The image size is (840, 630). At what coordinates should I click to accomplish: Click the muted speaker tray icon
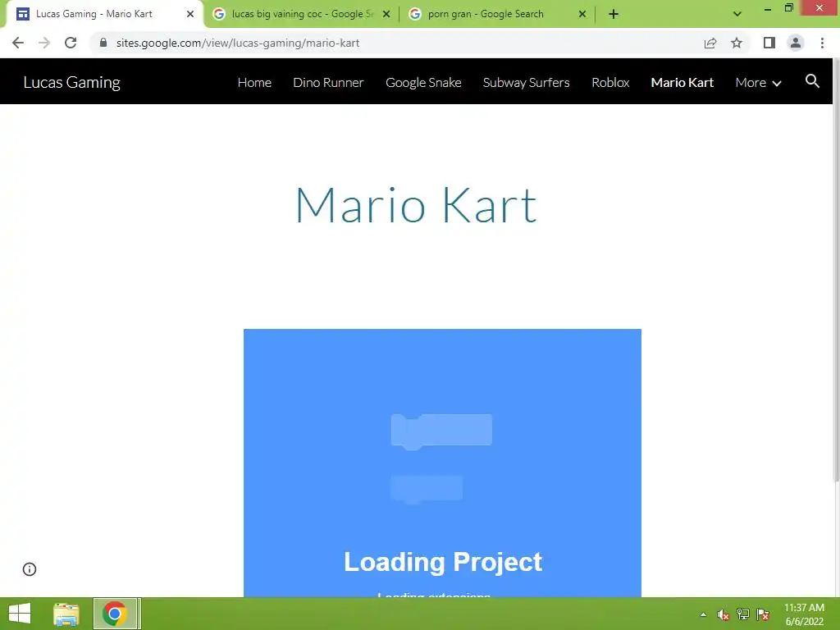[724, 614]
